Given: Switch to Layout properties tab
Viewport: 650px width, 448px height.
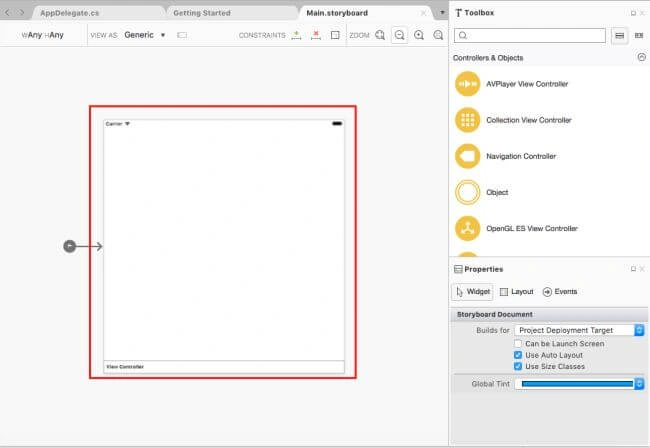Looking at the screenshot, I should [517, 292].
